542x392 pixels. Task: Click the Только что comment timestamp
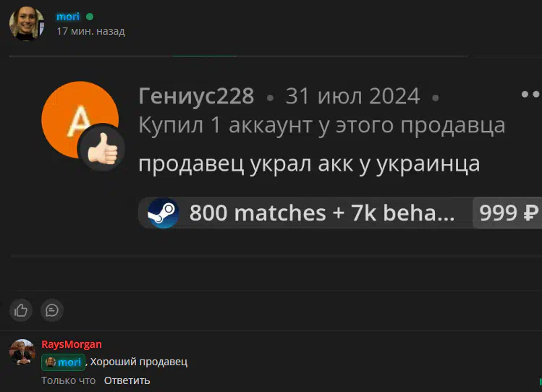69,380
